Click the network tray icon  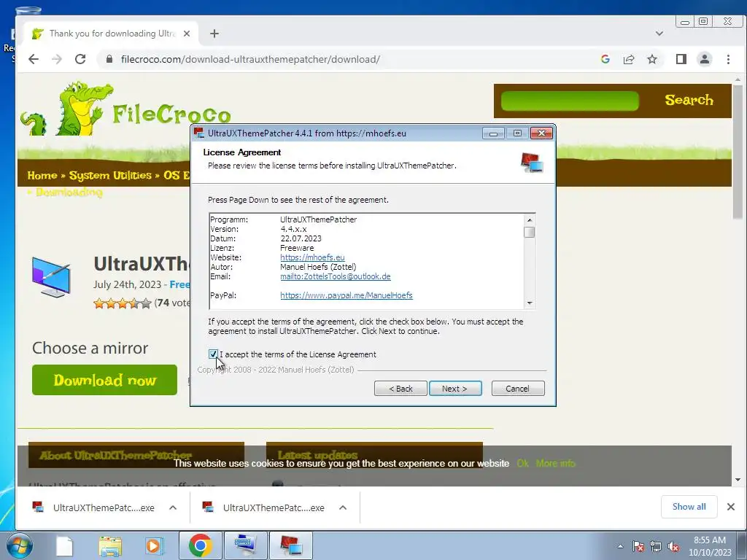pos(656,546)
